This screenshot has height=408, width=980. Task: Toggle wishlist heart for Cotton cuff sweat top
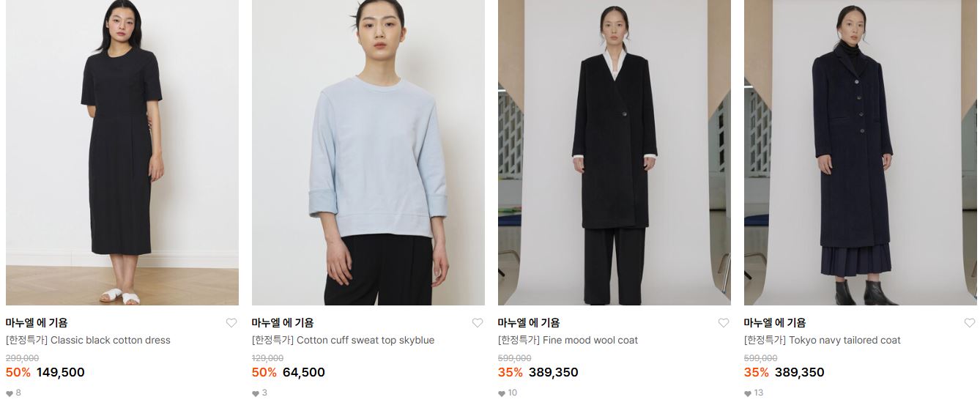[x=478, y=323]
